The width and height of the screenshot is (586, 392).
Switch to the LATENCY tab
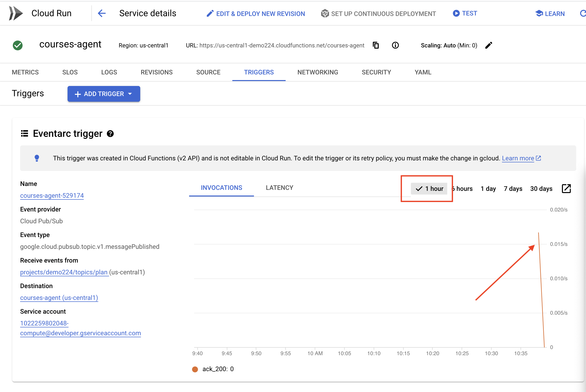279,188
